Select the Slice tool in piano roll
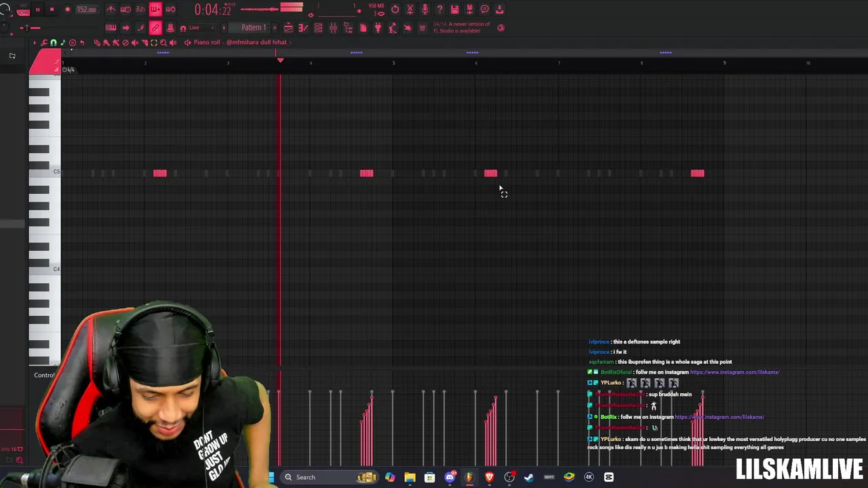 pyautogui.click(x=144, y=43)
